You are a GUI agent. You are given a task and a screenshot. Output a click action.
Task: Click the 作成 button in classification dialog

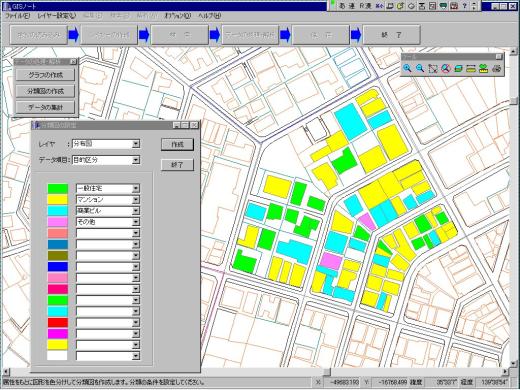click(177, 144)
